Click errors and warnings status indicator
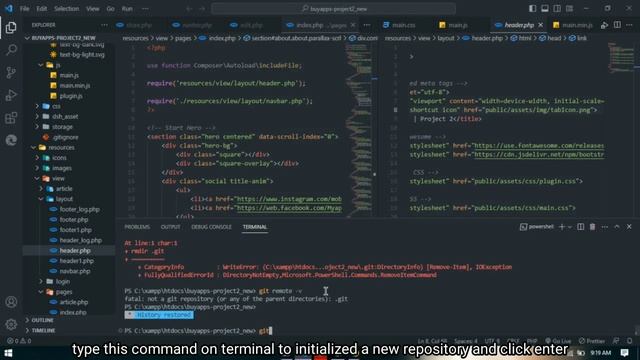 pos(19,341)
